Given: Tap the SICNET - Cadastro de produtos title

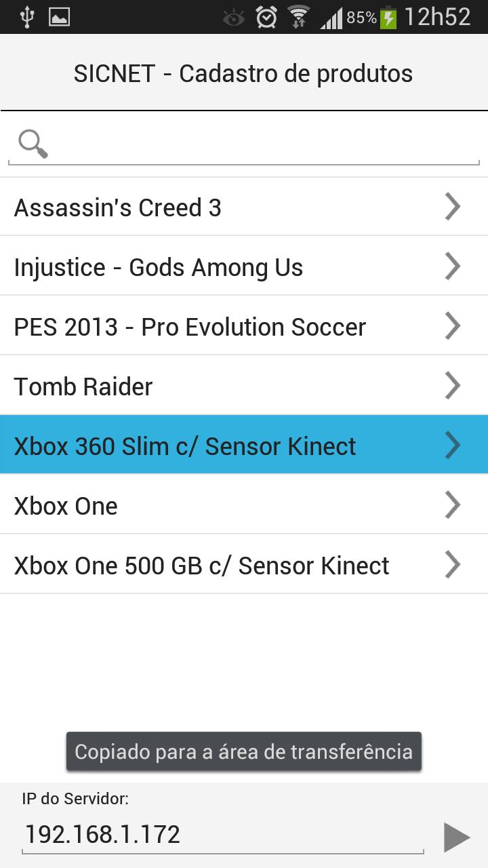Looking at the screenshot, I should [243, 73].
